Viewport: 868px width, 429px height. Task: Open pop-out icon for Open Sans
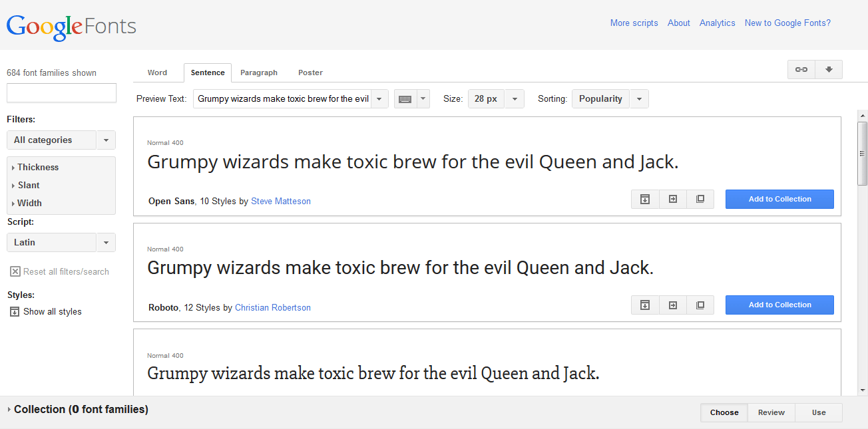pos(700,199)
